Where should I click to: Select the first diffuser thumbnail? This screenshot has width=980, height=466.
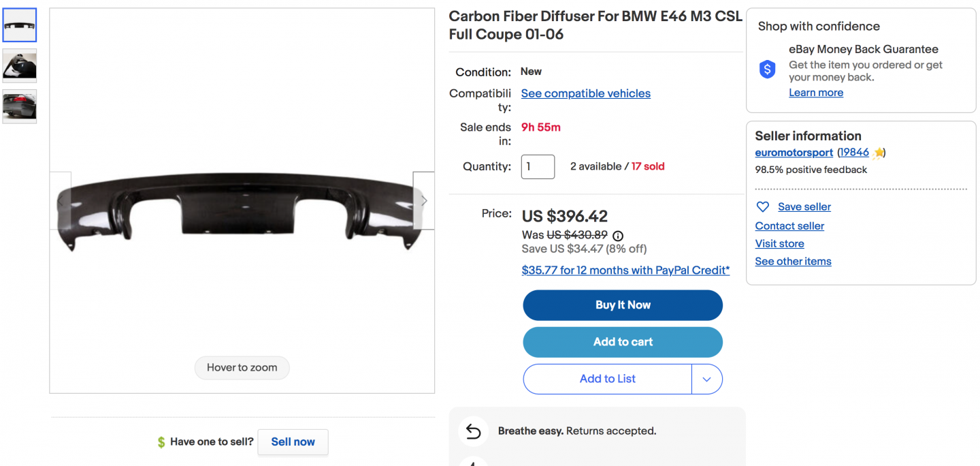[x=20, y=25]
